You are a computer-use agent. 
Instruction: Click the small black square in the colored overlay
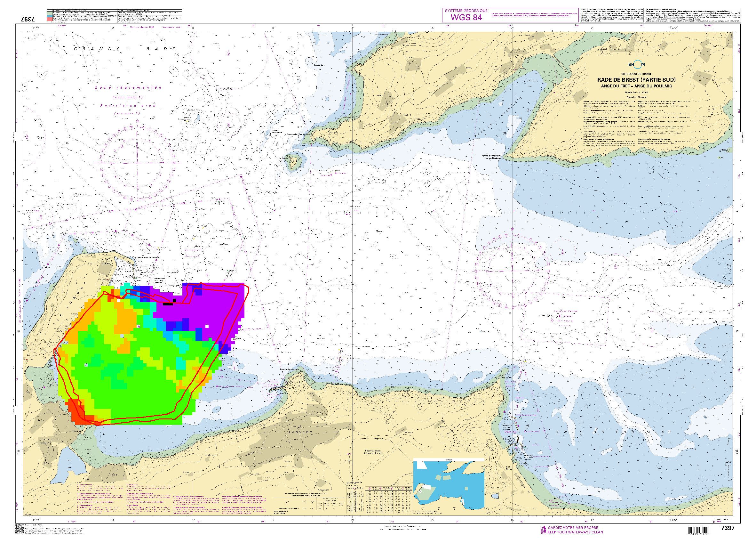(x=174, y=300)
